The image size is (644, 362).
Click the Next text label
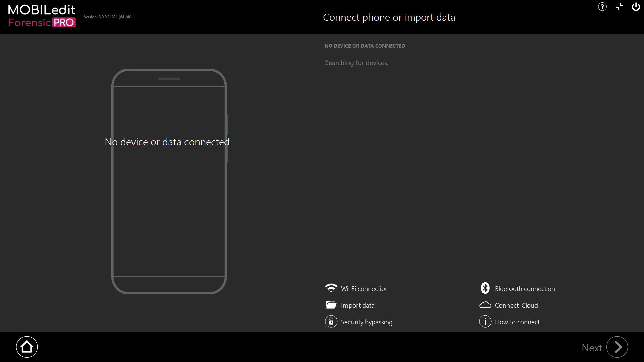coord(592,348)
